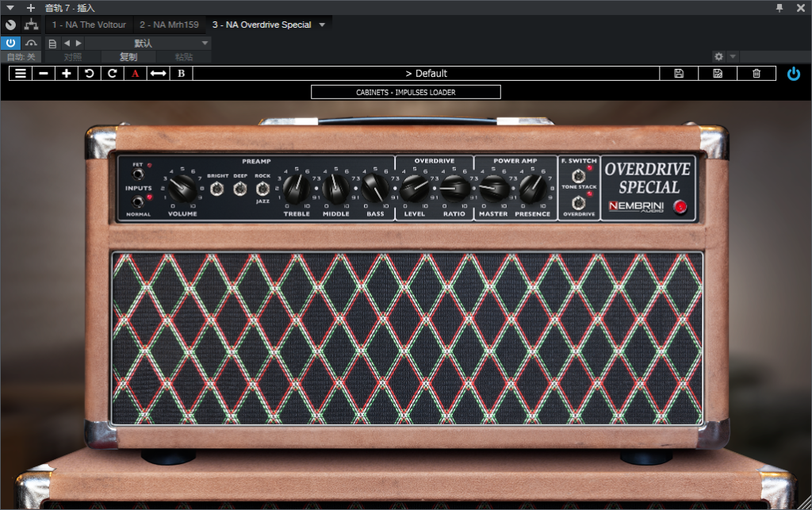Select the FET input jack
The width and height of the screenshot is (812, 510).
click(x=138, y=174)
